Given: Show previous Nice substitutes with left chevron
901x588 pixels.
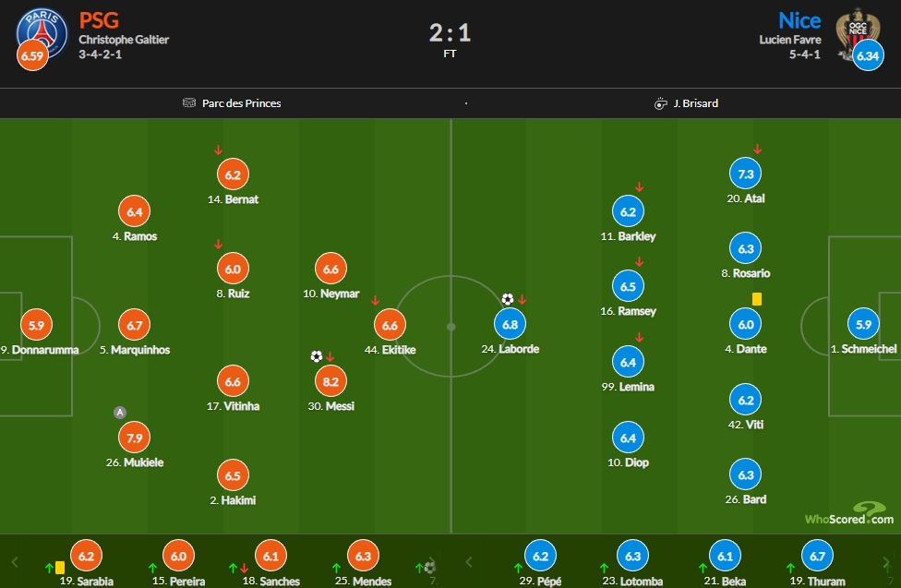Looking at the screenshot, I should tap(469, 562).
